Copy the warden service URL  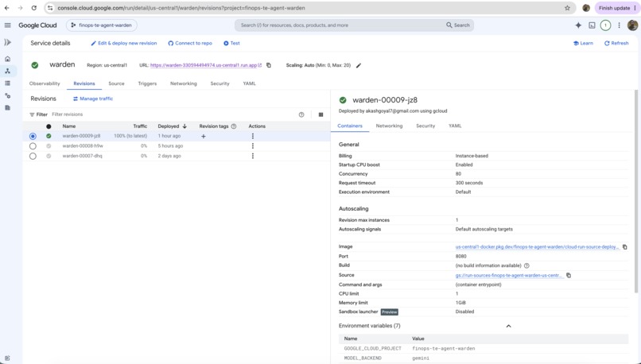(269, 65)
